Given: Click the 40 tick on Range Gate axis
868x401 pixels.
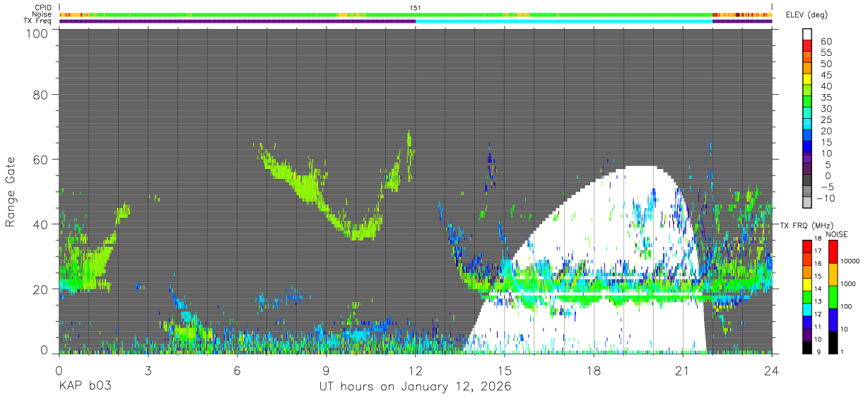Looking at the screenshot, I should point(40,224).
